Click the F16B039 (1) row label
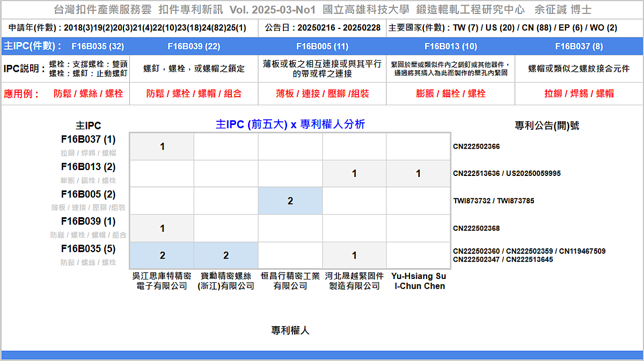644x361 pixels. (88, 221)
